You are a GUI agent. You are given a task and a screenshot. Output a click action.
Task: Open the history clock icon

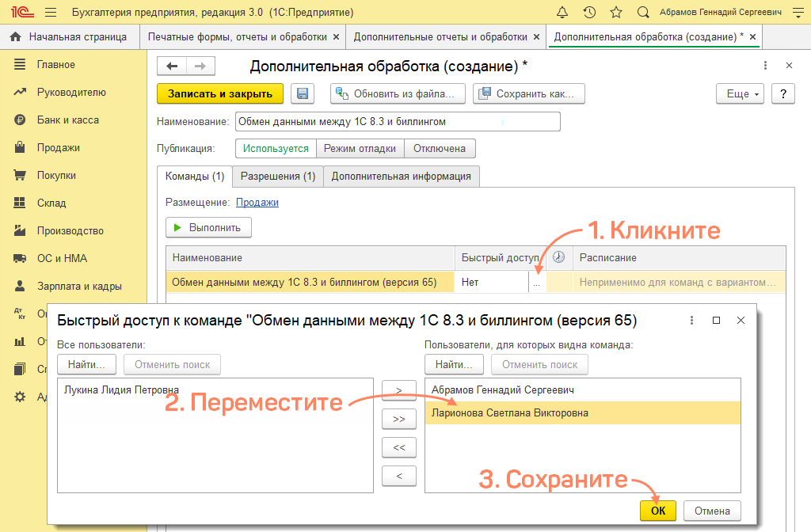point(589,13)
